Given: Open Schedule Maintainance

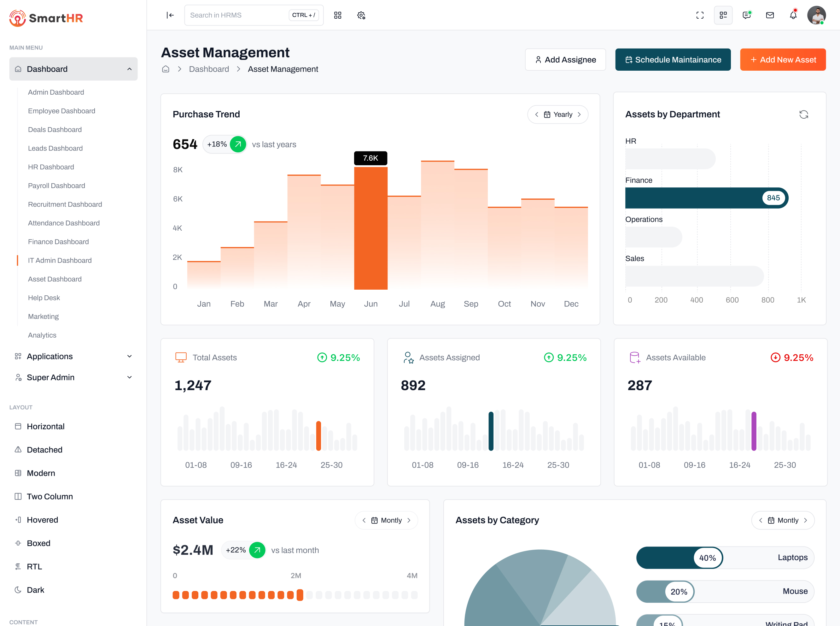Looking at the screenshot, I should (673, 60).
